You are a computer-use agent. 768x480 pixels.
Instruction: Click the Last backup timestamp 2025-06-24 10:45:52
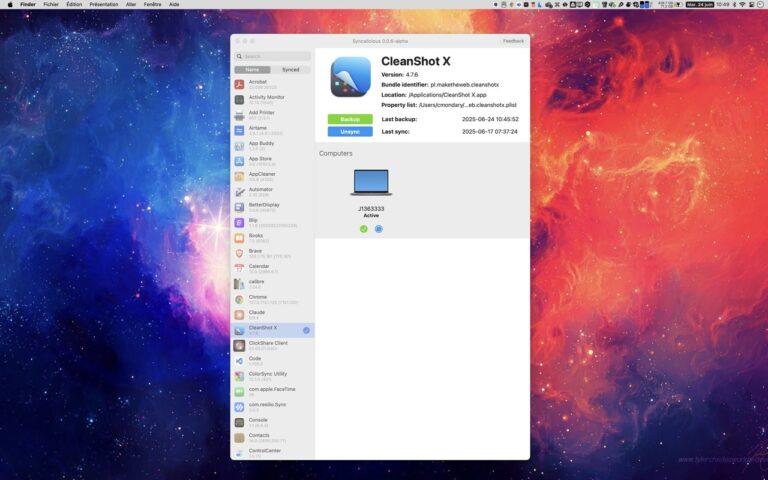click(490, 119)
